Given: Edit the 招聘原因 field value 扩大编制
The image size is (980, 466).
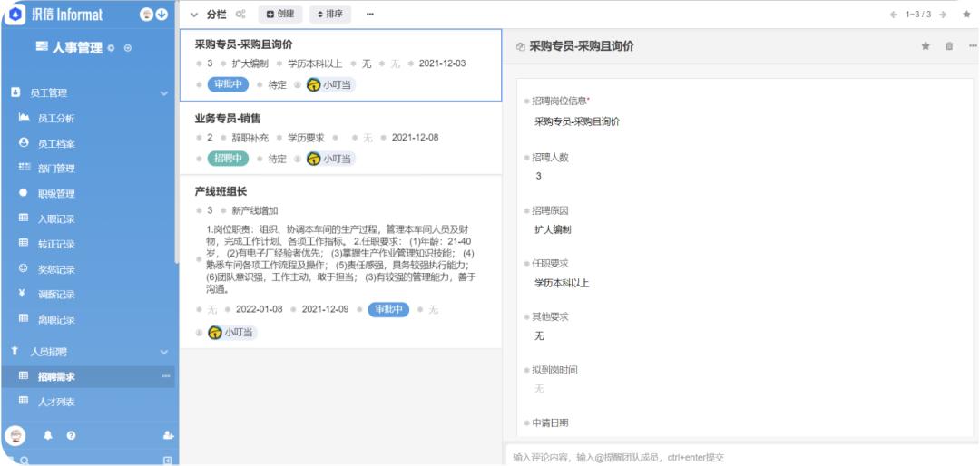Looking at the screenshot, I should pyautogui.click(x=553, y=229).
